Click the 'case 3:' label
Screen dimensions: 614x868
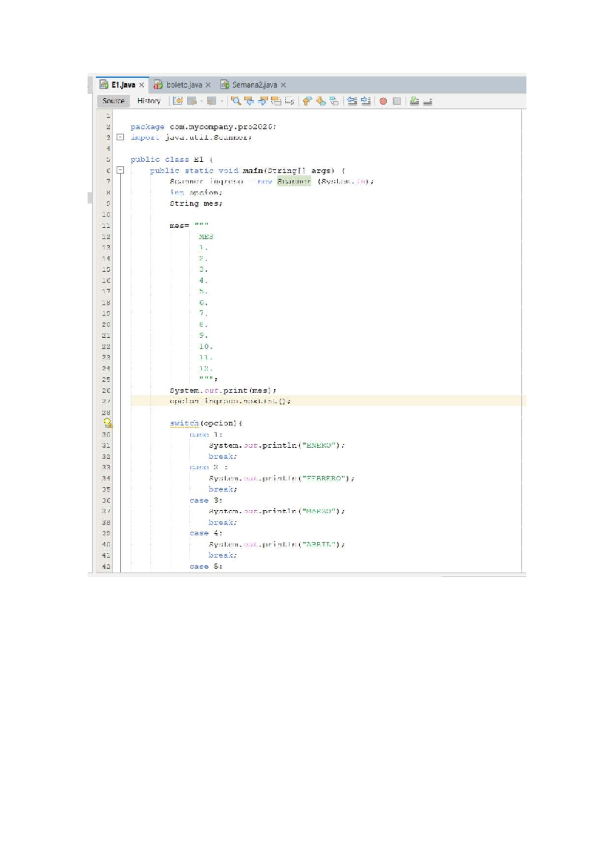tap(206, 500)
